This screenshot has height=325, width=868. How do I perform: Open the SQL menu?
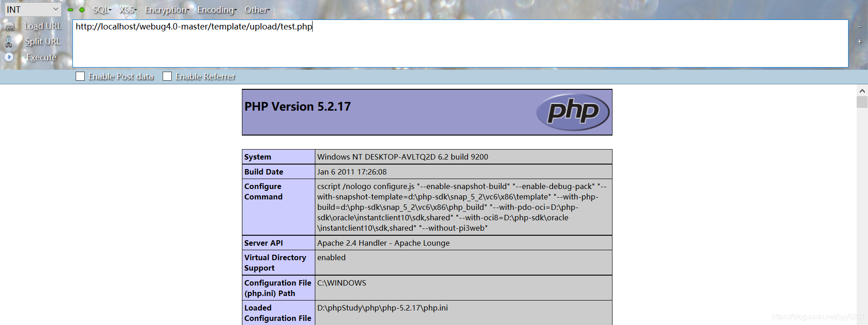coord(102,10)
